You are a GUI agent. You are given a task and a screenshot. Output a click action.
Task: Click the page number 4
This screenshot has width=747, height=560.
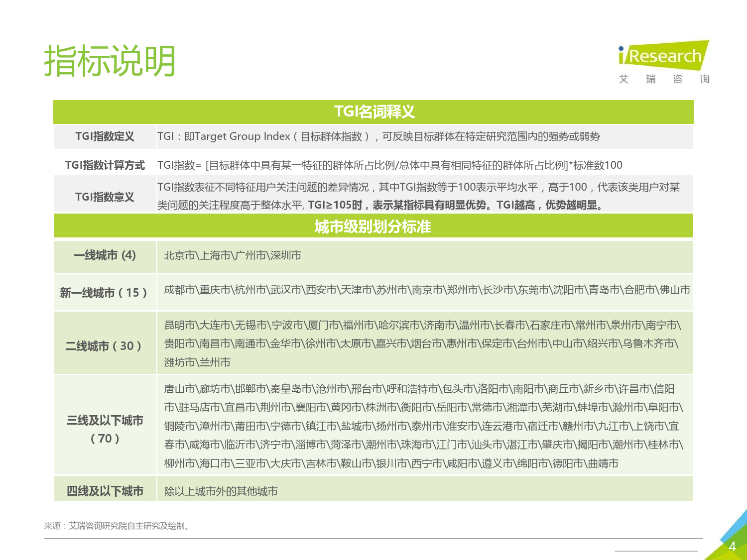[x=732, y=547]
